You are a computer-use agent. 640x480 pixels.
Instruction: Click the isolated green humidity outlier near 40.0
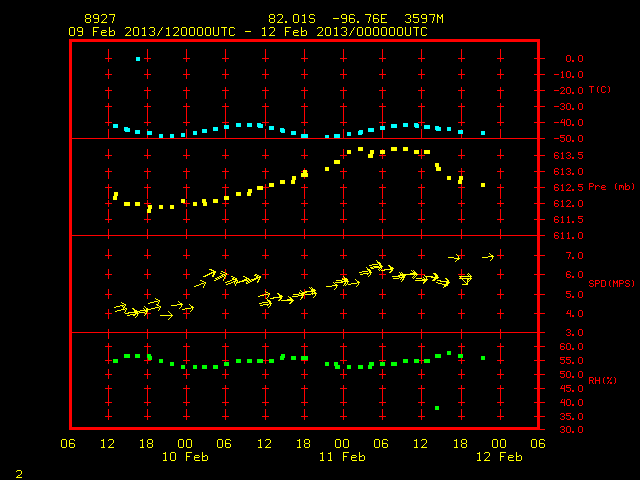437,408
